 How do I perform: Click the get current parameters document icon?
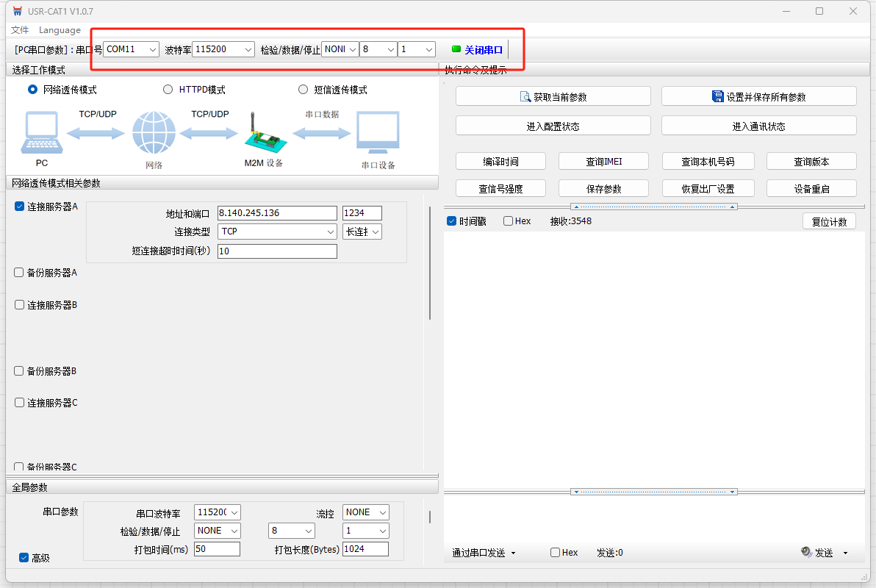(525, 96)
